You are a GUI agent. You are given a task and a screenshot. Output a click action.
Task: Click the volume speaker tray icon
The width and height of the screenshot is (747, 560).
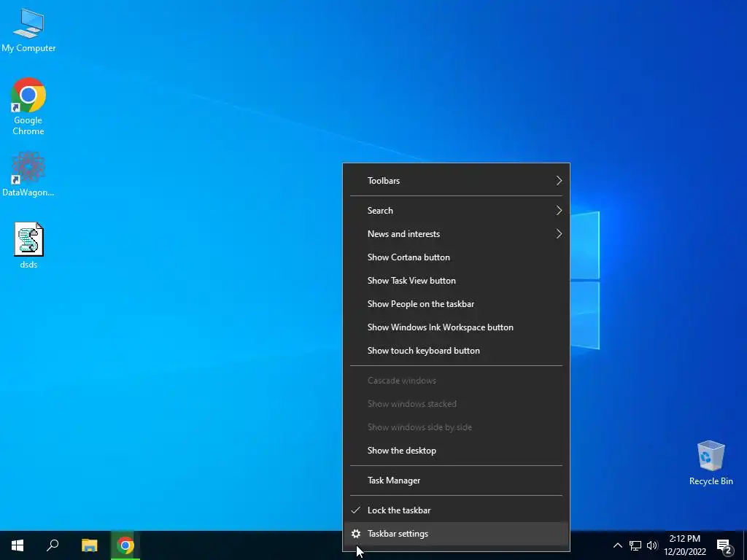[652, 545]
